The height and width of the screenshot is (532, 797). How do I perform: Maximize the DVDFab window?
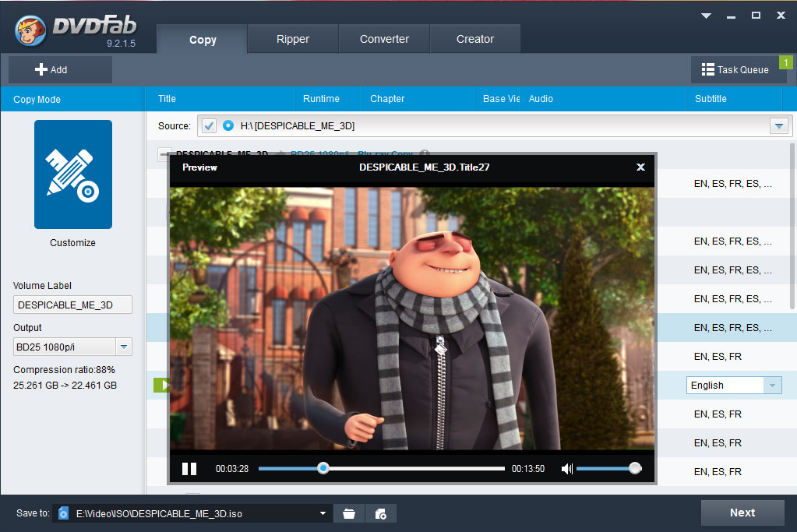(x=756, y=16)
